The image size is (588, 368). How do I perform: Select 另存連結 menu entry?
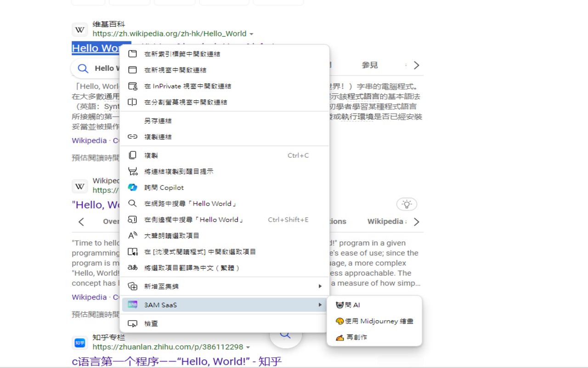[225, 121]
